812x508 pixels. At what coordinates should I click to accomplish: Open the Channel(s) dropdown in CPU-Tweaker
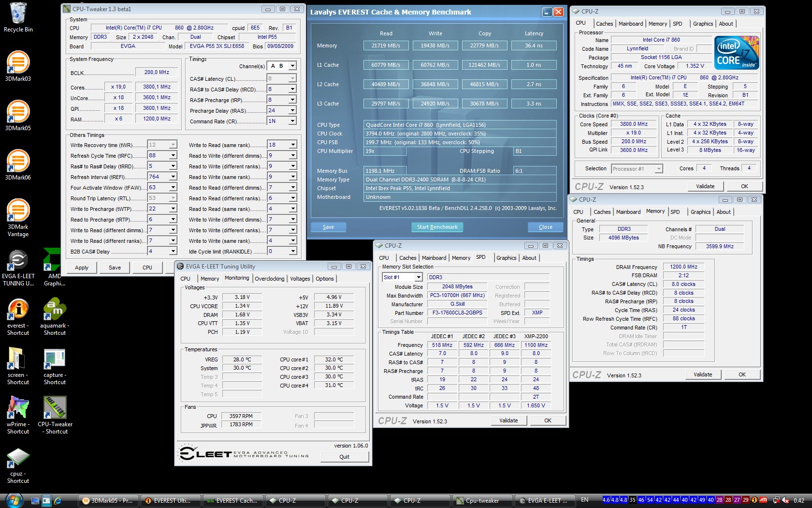tap(292, 66)
